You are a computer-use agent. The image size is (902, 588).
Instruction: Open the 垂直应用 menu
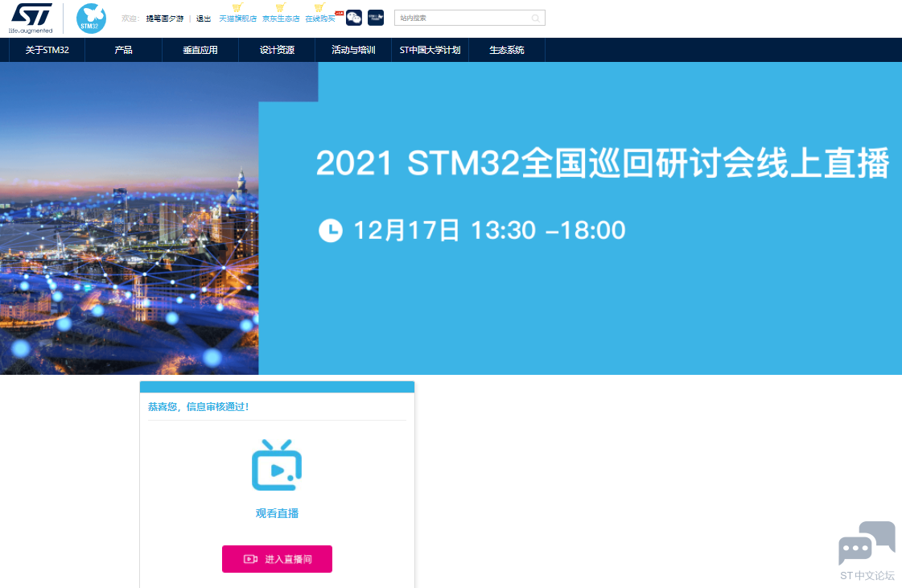pyautogui.click(x=200, y=50)
